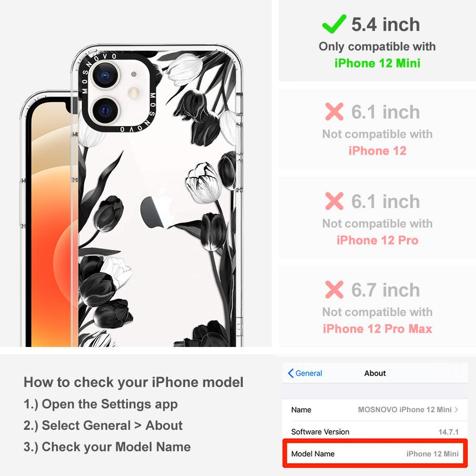The image size is (476, 476).
Task: Click the iPhone 12 Pro label
Action: coord(377,240)
